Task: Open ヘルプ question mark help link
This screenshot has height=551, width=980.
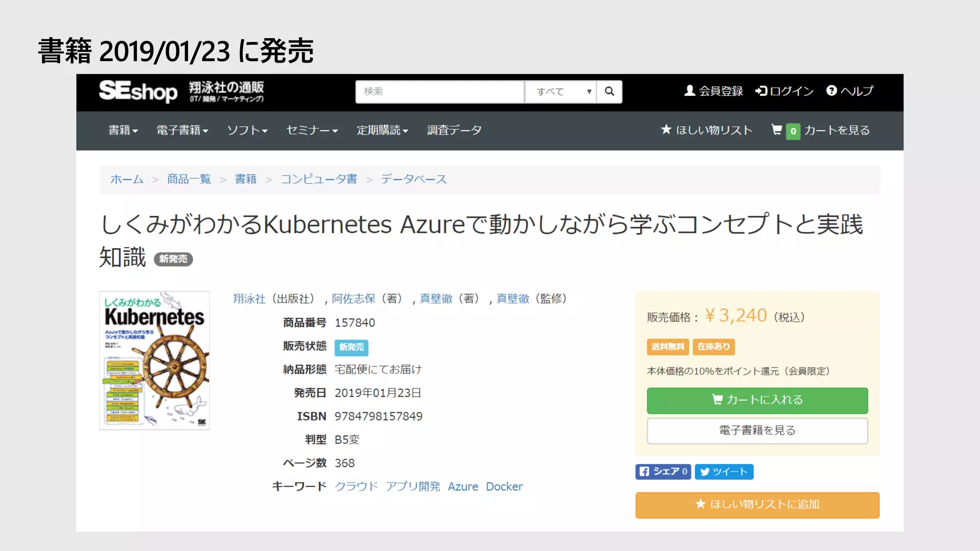Action: click(x=849, y=91)
